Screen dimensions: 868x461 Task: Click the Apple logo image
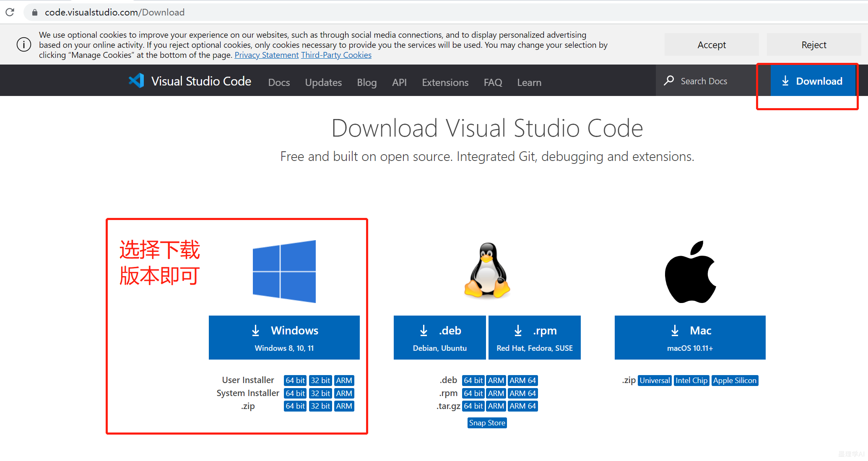[x=690, y=272]
